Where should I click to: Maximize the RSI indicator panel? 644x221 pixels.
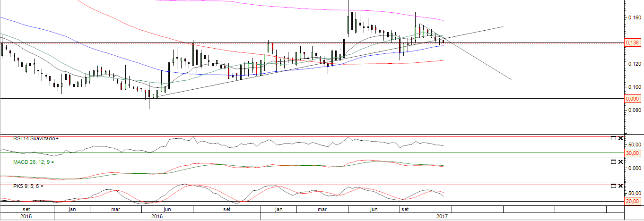pyautogui.click(x=613, y=138)
